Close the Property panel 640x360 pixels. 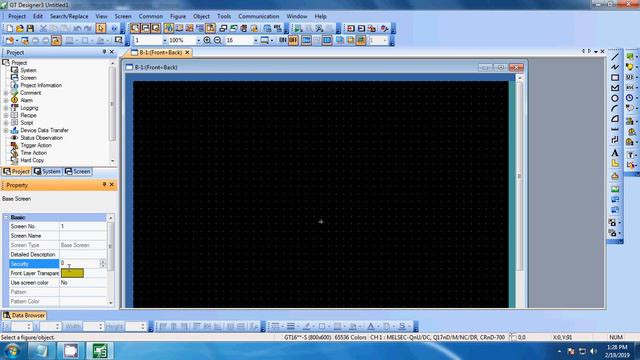click(x=112, y=185)
